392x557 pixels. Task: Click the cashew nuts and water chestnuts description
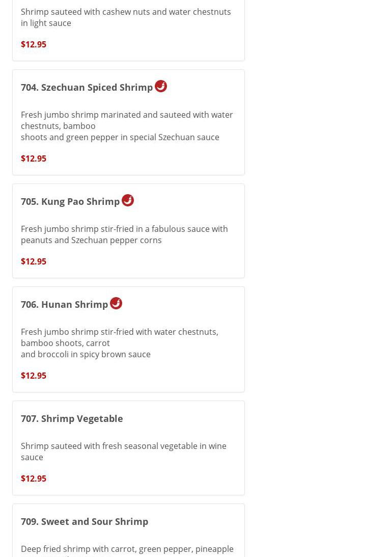[x=126, y=17]
